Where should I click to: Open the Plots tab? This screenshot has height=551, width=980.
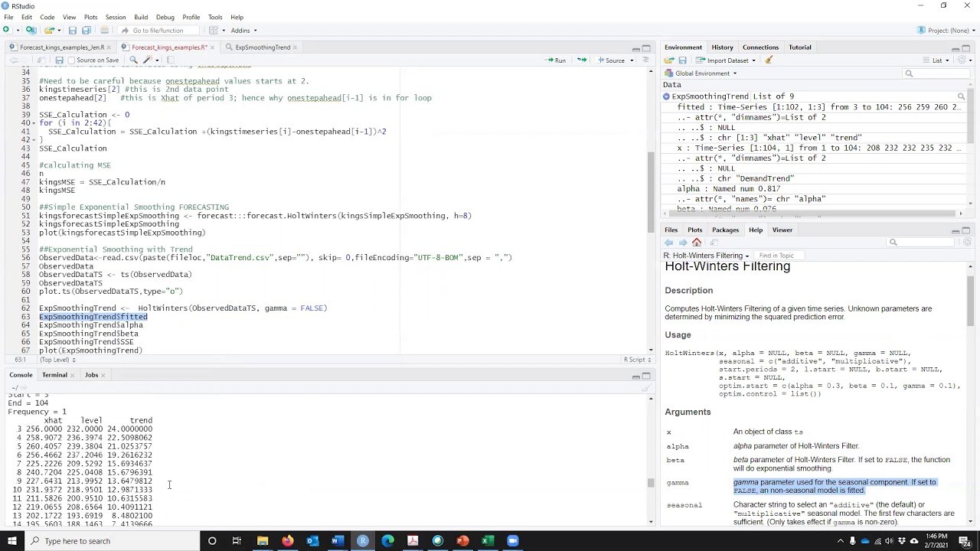click(x=694, y=230)
